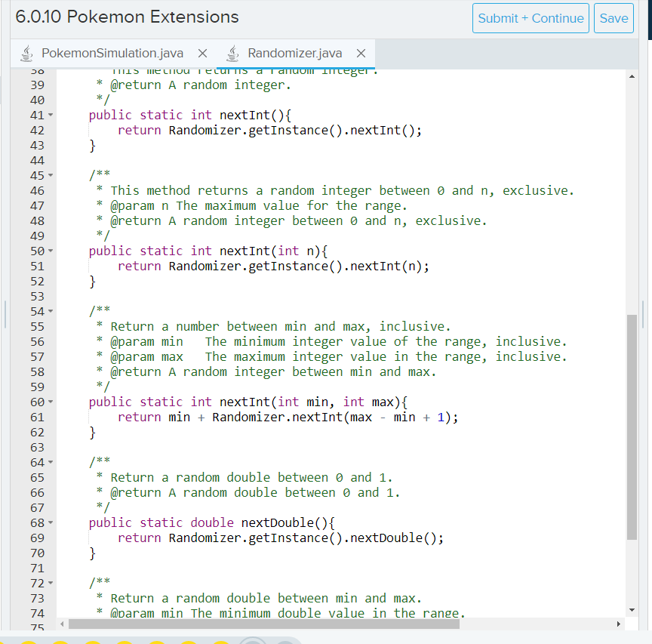Collapse the nextInt(int n) fold at line 50
The height and width of the screenshot is (644, 652).
point(51,251)
